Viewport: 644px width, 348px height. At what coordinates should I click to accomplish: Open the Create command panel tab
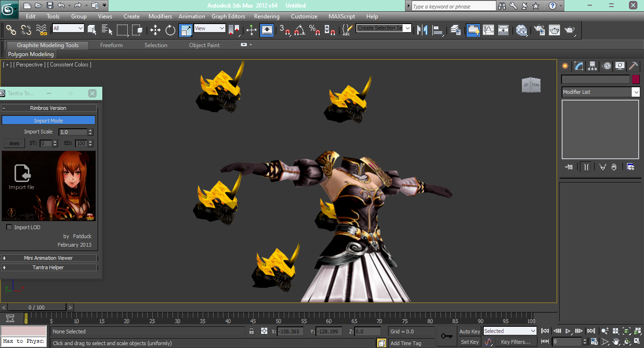(x=565, y=66)
